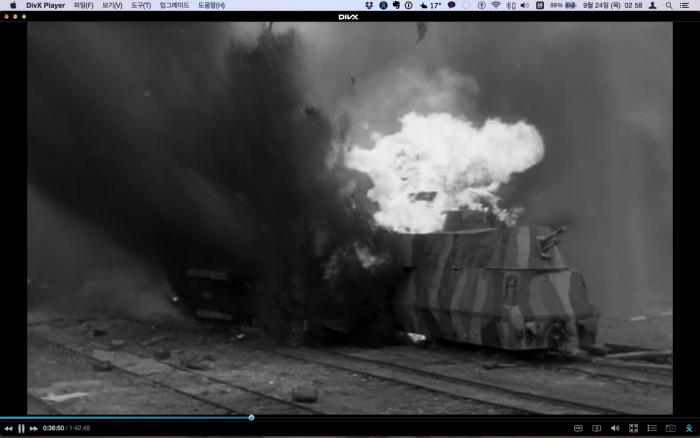
Task: Click the fast forward button
Action: 33,428
